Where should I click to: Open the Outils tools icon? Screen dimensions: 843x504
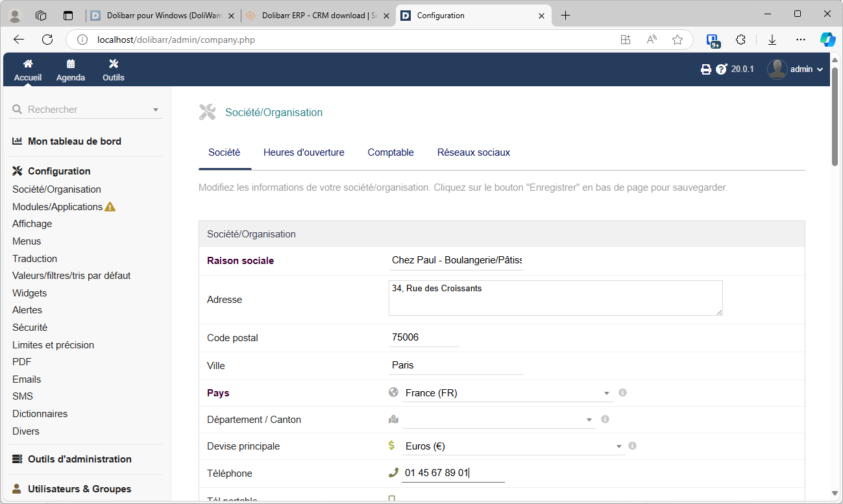(114, 64)
